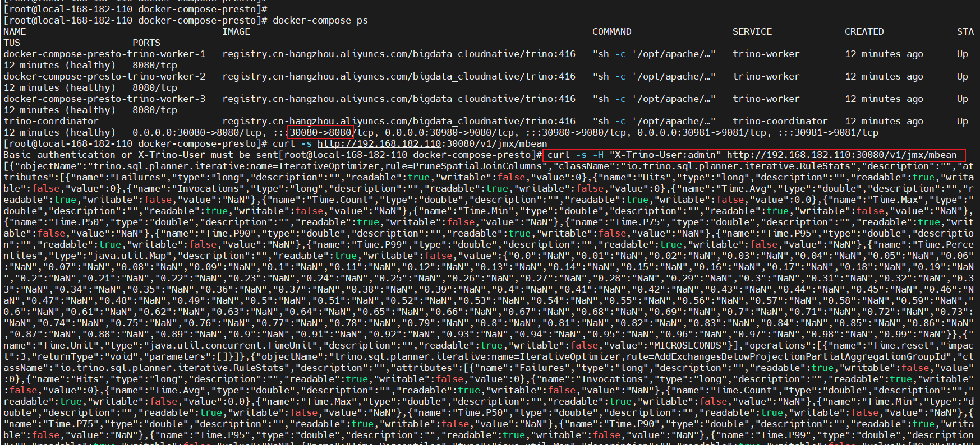Click the NAME column header

(15, 32)
